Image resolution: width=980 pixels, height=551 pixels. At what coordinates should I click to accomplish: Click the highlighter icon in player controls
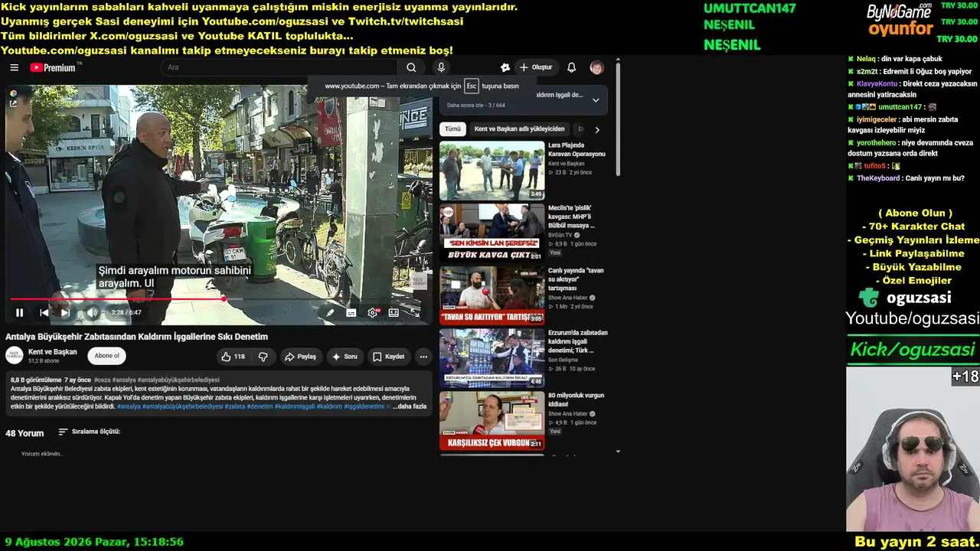pyautogui.click(x=330, y=312)
